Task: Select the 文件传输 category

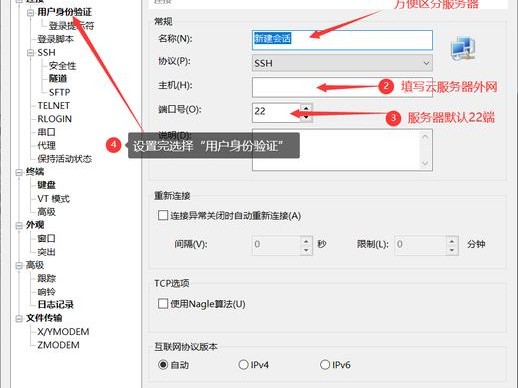Action: (44, 318)
